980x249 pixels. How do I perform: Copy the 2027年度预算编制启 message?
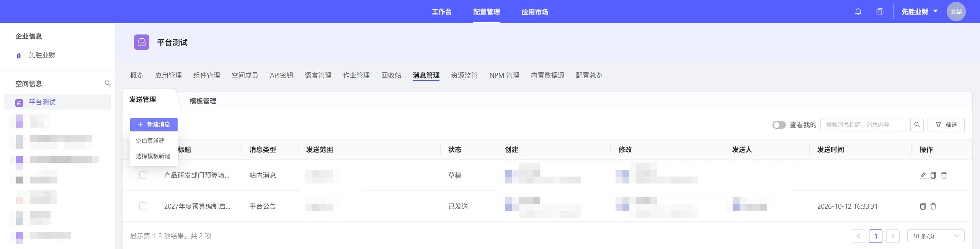coord(923,206)
